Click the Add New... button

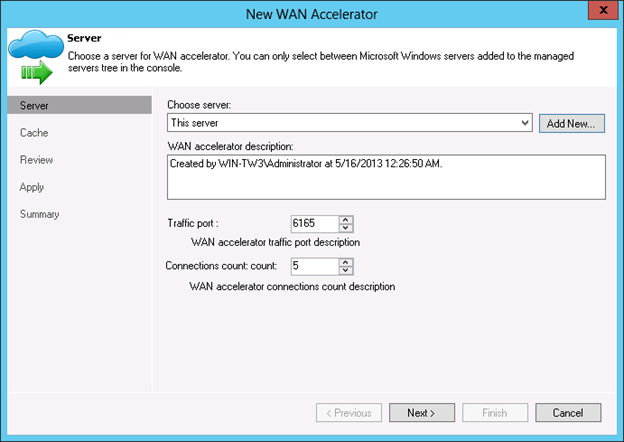[571, 123]
